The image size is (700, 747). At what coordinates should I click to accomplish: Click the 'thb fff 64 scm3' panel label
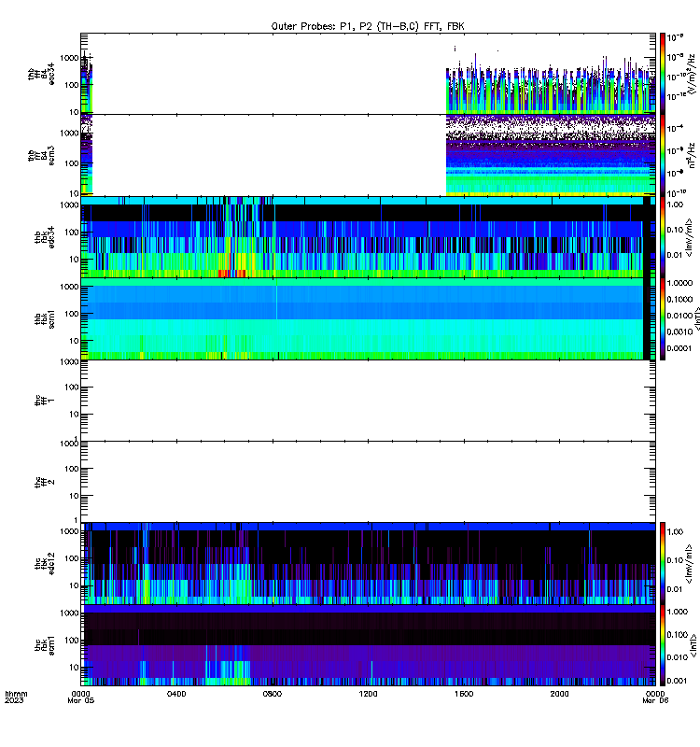[x=41, y=155]
